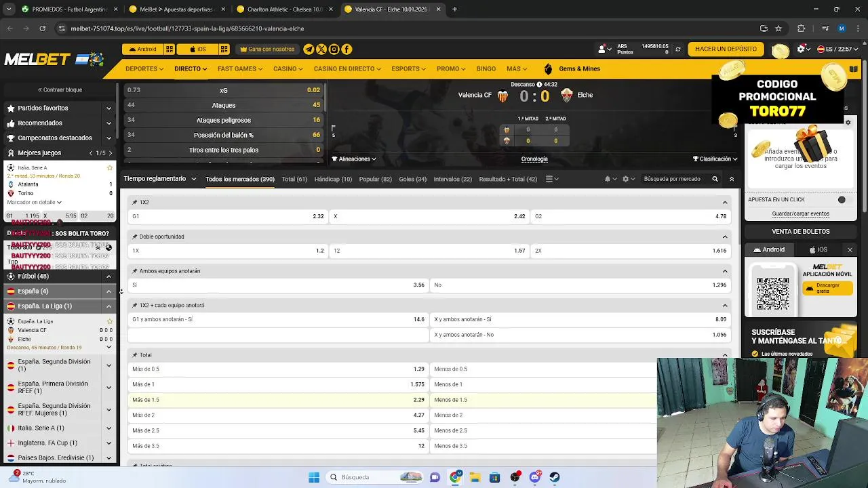Screen dimensions: 868x488
Task: Pin the 1X2 market
Action: pos(135,202)
